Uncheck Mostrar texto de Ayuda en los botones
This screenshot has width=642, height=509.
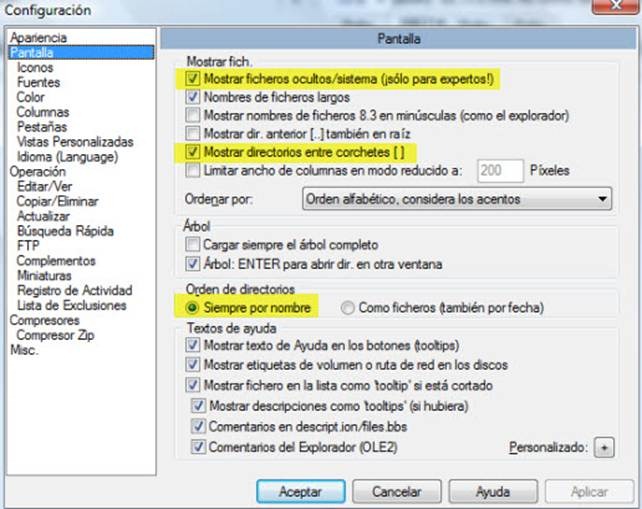[x=192, y=345]
